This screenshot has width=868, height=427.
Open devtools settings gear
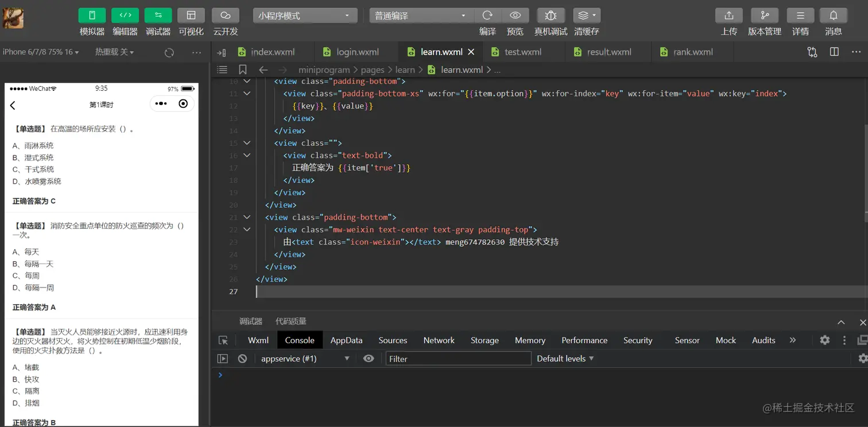click(825, 340)
